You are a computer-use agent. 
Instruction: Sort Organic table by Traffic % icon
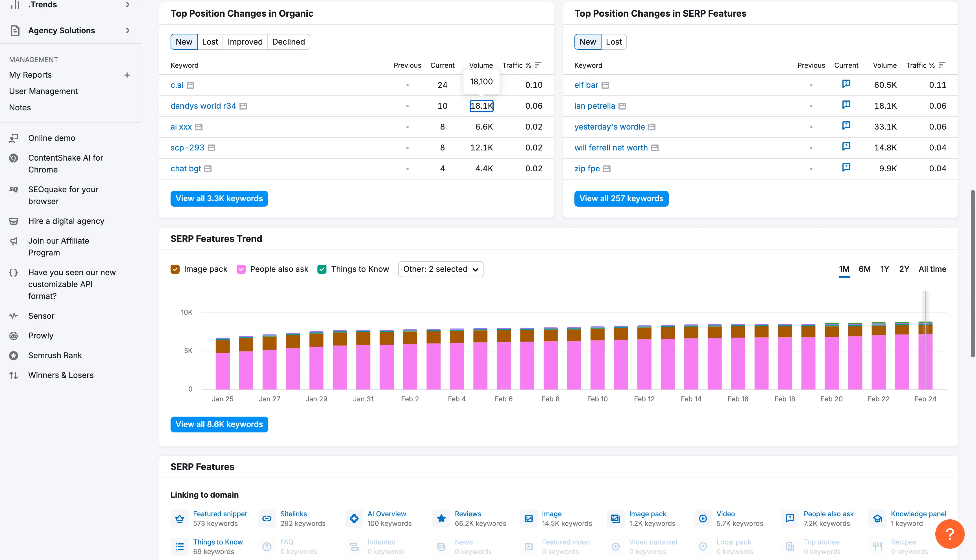point(538,65)
